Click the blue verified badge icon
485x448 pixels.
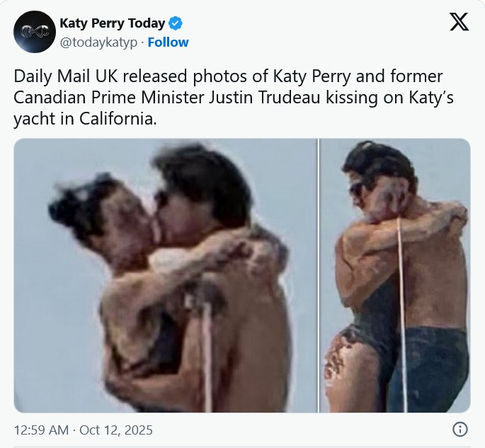pyautogui.click(x=176, y=23)
